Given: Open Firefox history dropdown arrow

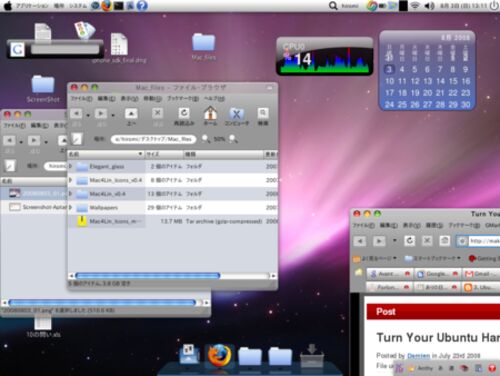Looking at the screenshot, I should coord(395,240).
